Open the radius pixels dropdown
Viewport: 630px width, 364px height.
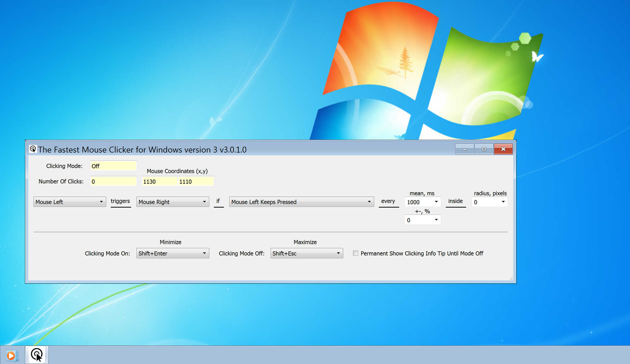tap(503, 202)
